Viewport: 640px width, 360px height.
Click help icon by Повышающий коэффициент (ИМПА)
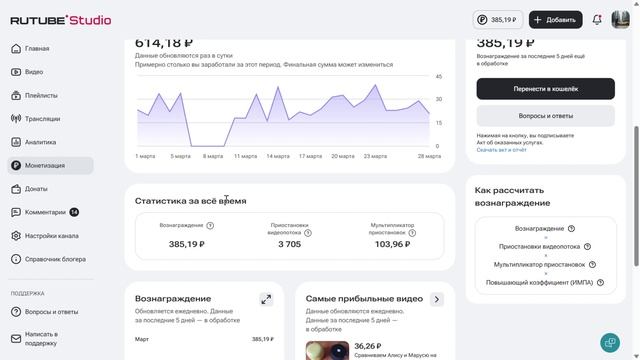[x=600, y=282]
